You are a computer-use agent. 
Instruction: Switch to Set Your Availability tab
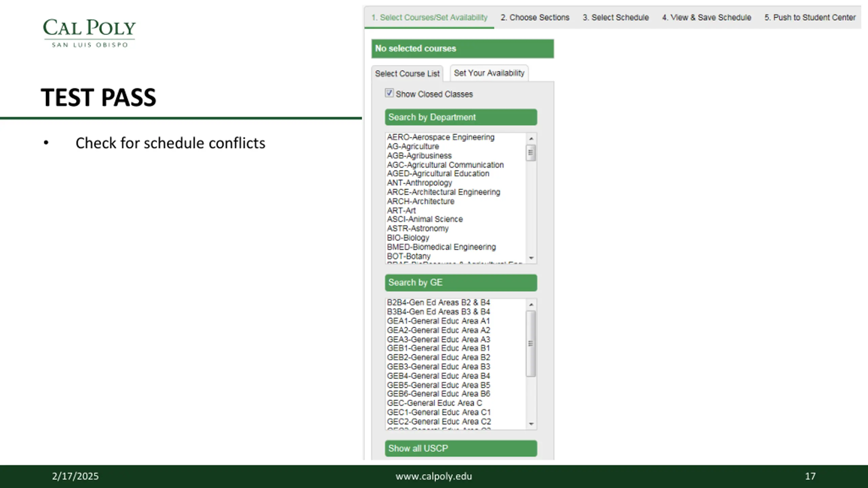click(x=489, y=73)
